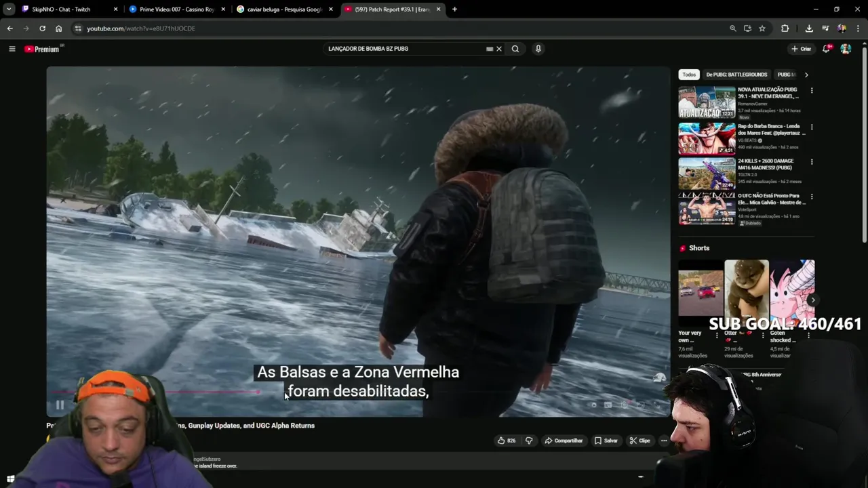Dislike the video
The width and height of the screenshot is (868, 488).
529,441
